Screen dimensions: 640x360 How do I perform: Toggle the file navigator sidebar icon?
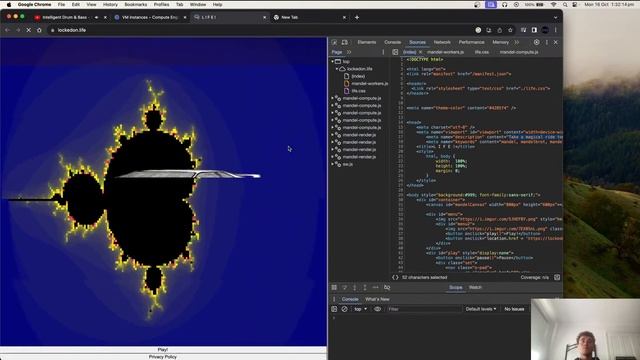click(x=395, y=52)
